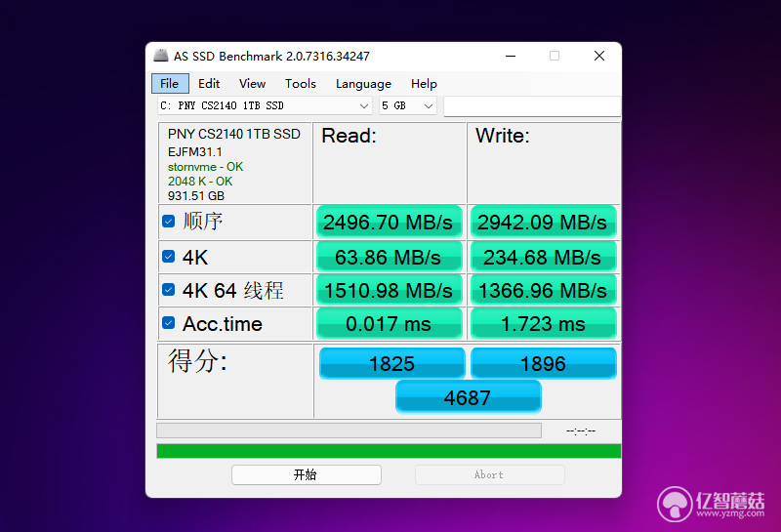Click the 4K 64 thread write result 1366.96 MB/s

click(x=543, y=290)
